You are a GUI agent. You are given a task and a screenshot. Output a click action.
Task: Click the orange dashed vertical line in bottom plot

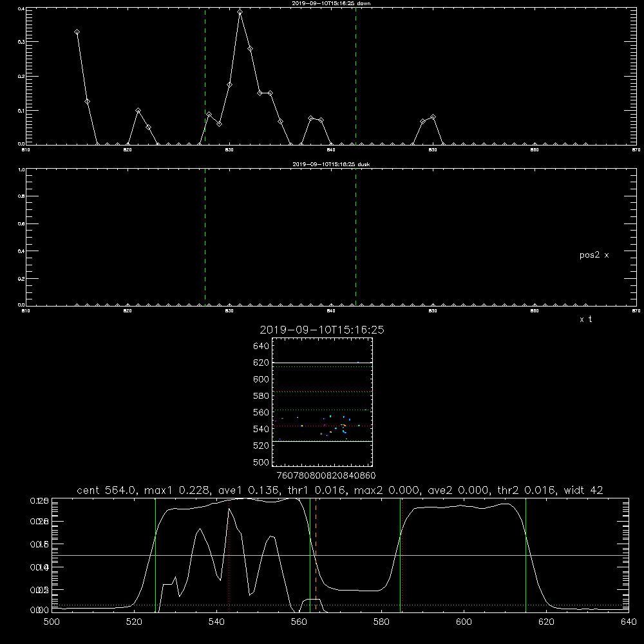[x=316, y=554]
